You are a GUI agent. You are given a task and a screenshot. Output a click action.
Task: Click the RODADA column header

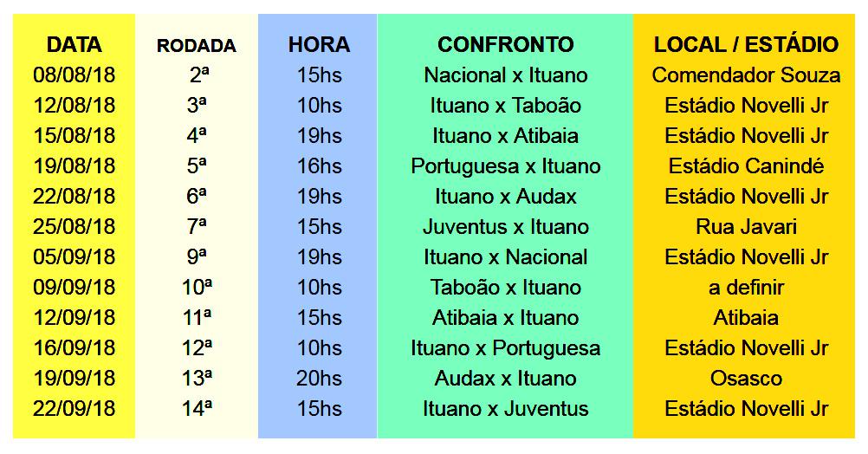pos(197,45)
